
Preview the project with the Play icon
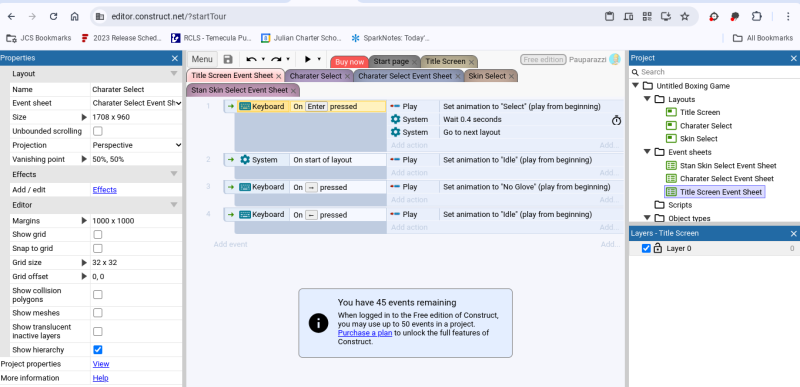tap(308, 59)
